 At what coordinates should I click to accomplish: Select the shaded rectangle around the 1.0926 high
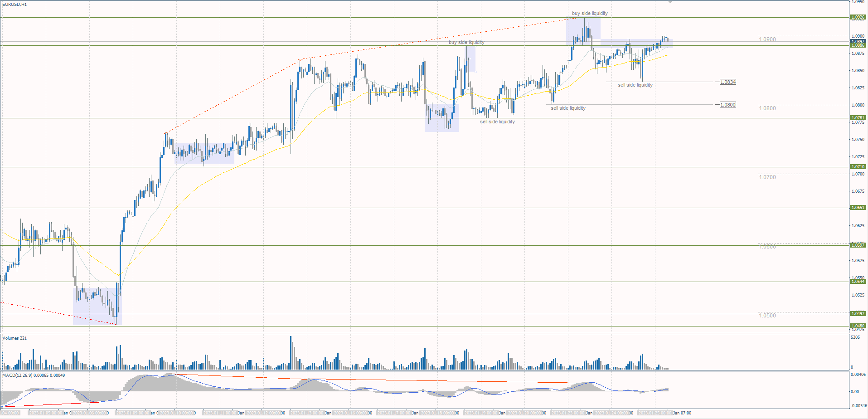tap(583, 31)
